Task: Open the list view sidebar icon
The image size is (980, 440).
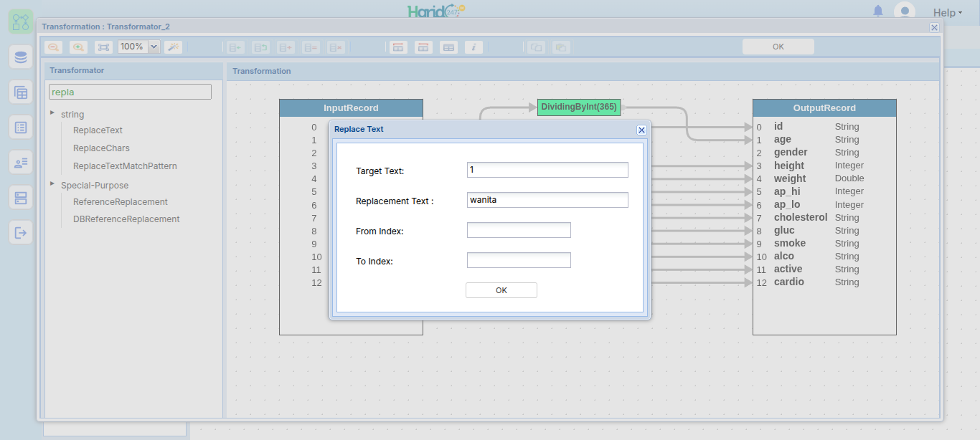Action: pos(21,127)
